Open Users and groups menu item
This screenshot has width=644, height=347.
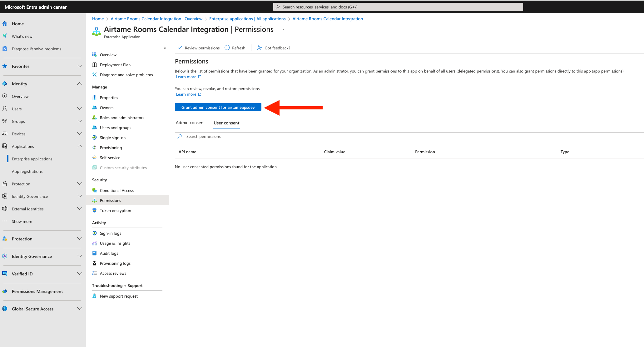(x=116, y=128)
